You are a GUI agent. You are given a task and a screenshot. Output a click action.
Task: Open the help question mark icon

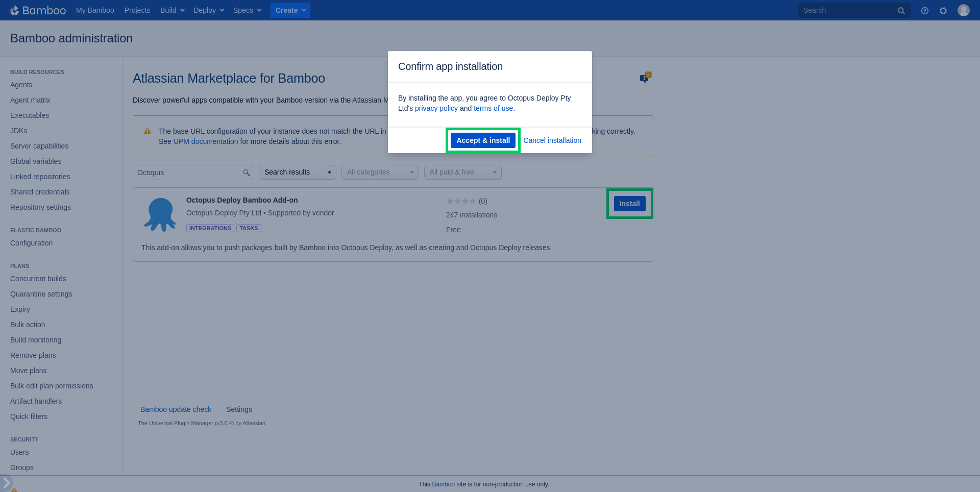tap(925, 10)
